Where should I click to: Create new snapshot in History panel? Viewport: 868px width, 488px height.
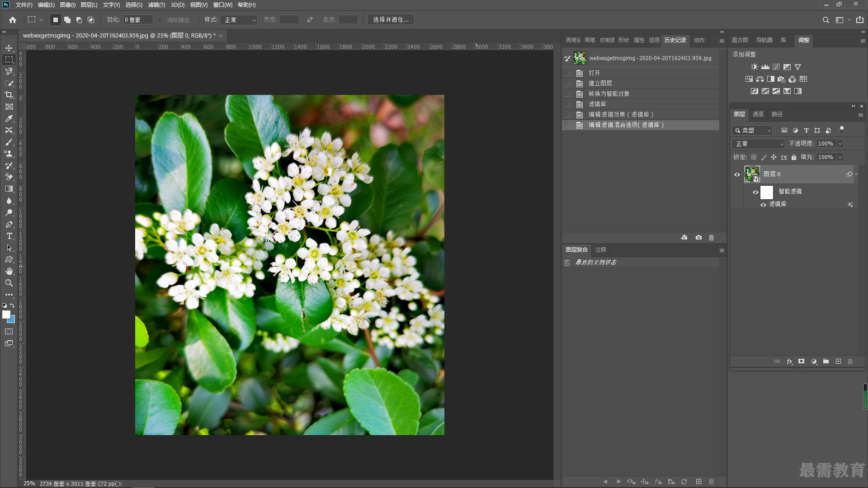(698, 238)
